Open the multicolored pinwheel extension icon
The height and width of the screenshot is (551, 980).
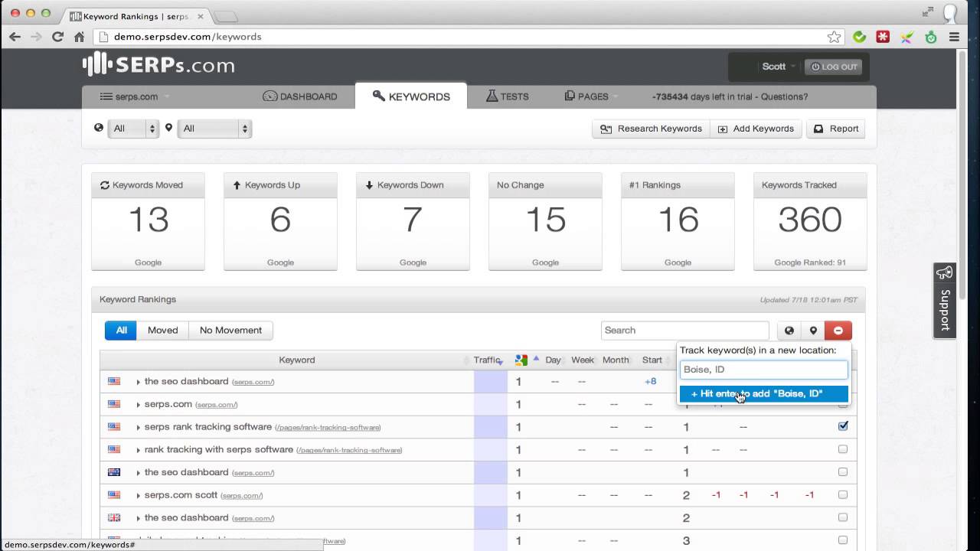point(906,37)
